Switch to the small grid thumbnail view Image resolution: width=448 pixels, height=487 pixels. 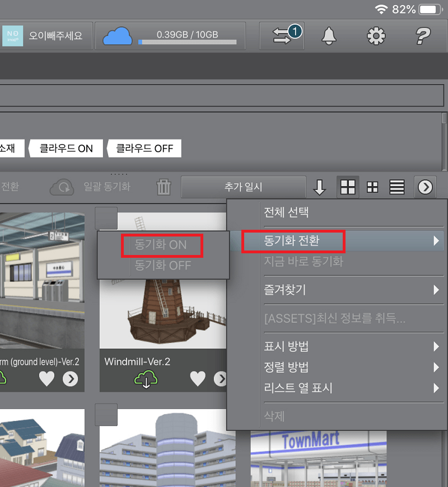coord(372,187)
